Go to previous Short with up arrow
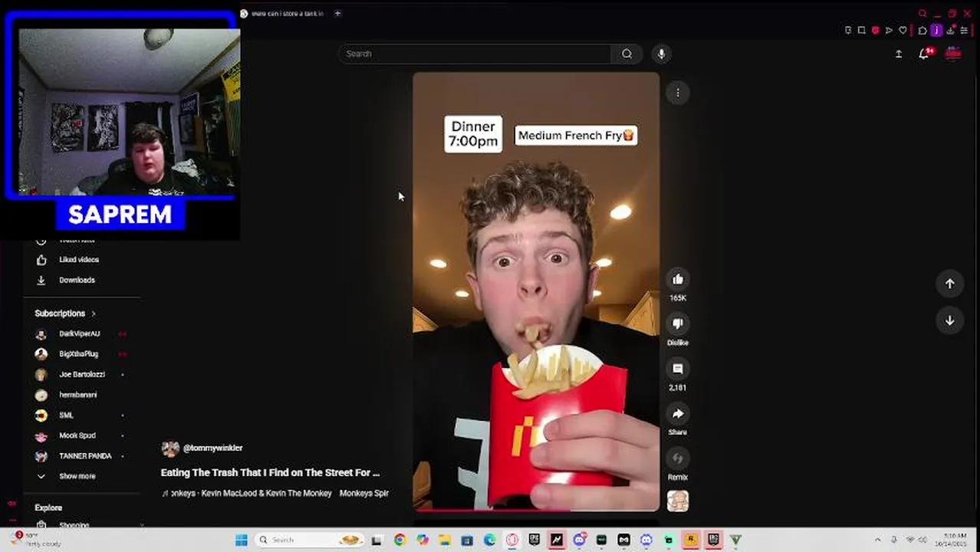The image size is (980, 552). pyautogui.click(x=949, y=284)
